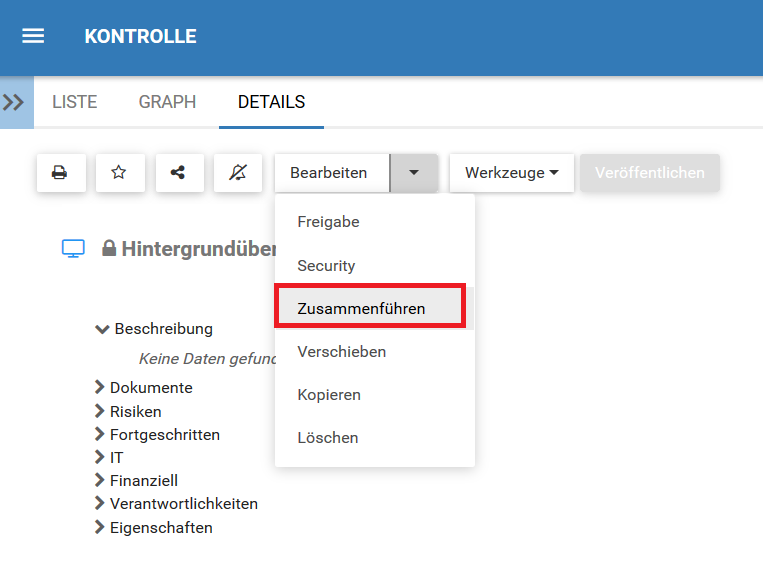The image size is (763, 565).
Task: Expand the IT section
Action: point(109,457)
